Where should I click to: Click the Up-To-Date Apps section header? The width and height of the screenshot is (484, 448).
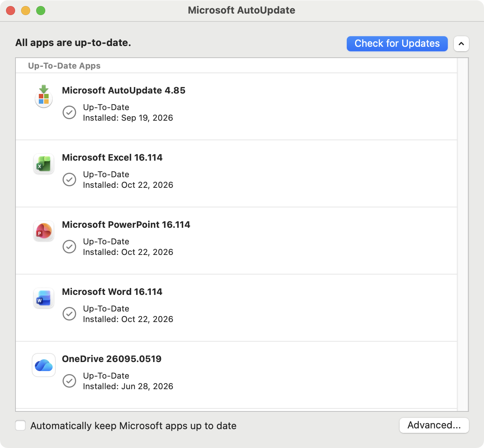(x=64, y=66)
